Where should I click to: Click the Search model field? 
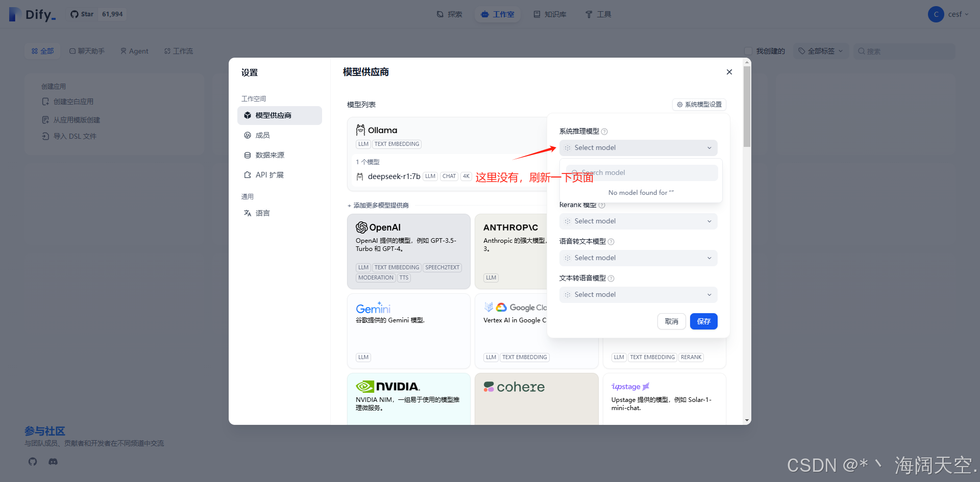coord(642,173)
